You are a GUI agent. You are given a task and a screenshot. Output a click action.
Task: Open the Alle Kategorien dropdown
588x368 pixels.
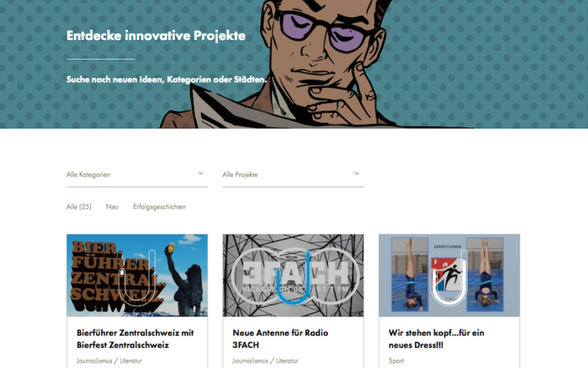coord(137,175)
